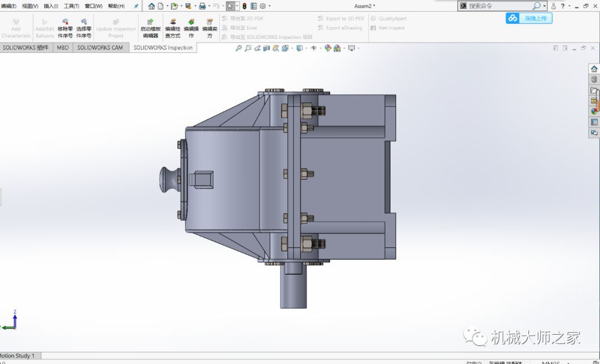Click the 选择零件序号 select balloons button
The height and width of the screenshot is (364, 600).
(84, 28)
